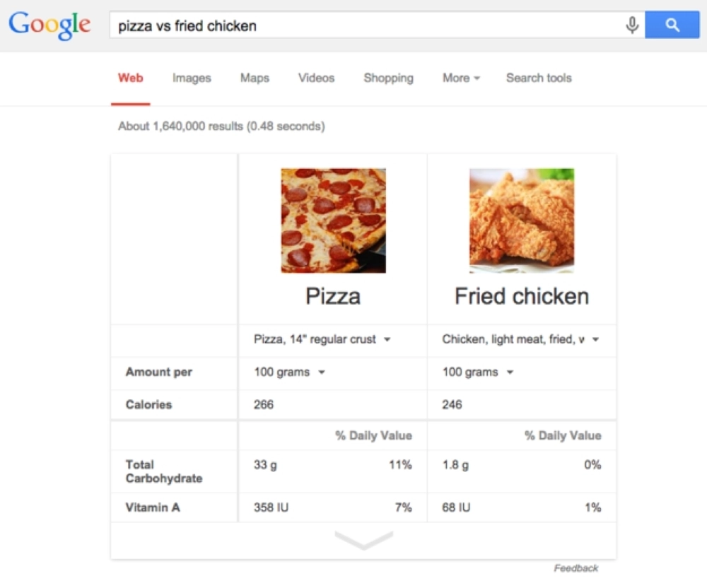Click the Feedback link
The height and width of the screenshot is (588, 707).
(575, 568)
